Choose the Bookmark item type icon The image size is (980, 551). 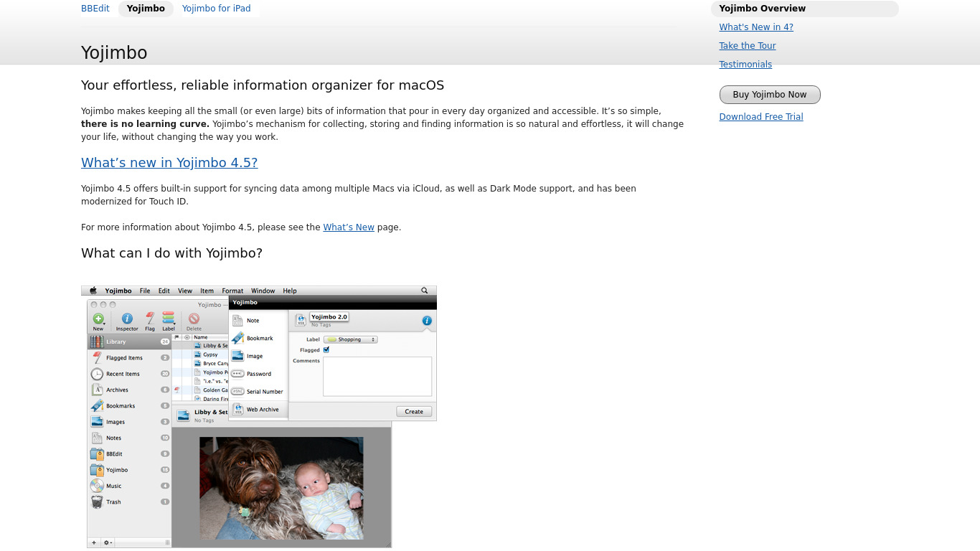(x=237, y=338)
